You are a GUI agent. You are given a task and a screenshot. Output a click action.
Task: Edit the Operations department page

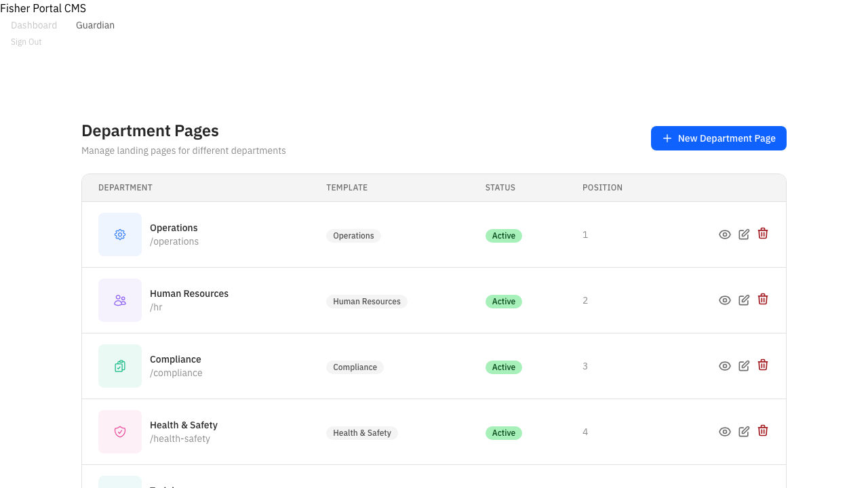click(744, 235)
